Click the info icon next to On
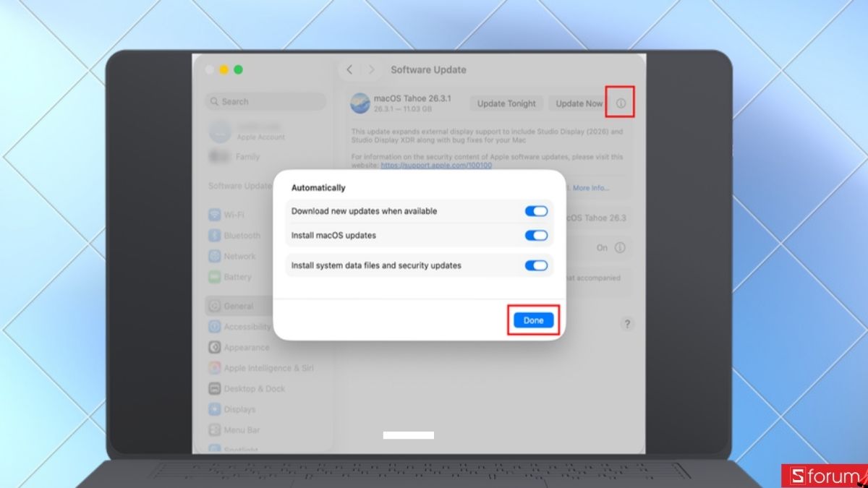This screenshot has height=488, width=868. click(620, 247)
